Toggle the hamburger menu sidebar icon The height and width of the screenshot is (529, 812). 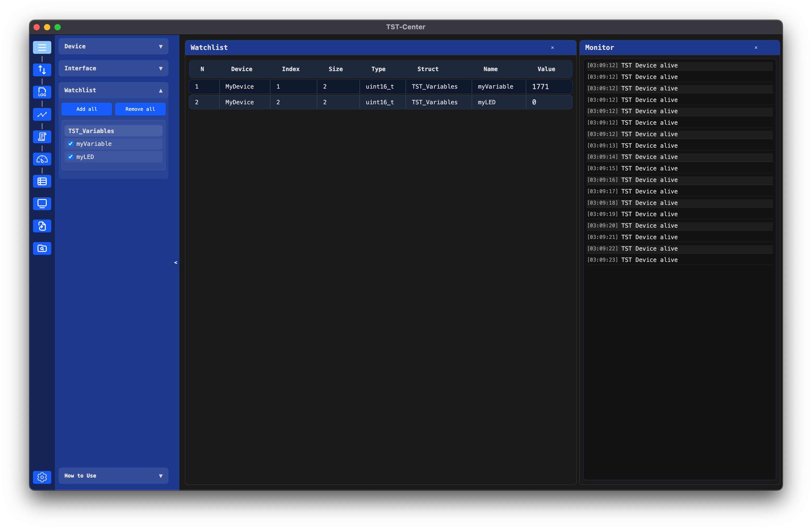click(42, 47)
